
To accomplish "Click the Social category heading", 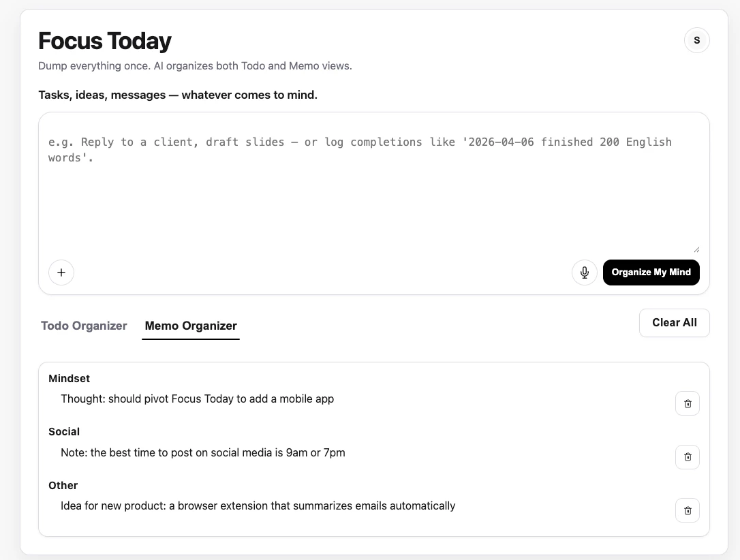I will pos(64,432).
